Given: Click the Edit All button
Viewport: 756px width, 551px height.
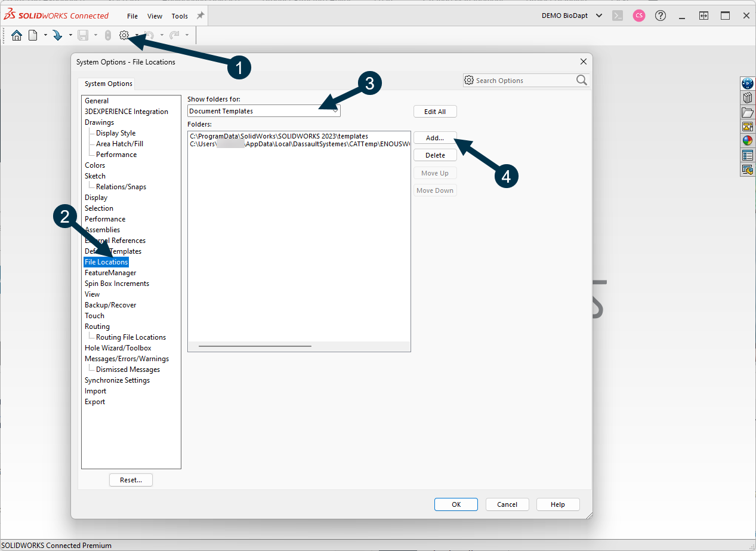Looking at the screenshot, I should coord(435,112).
